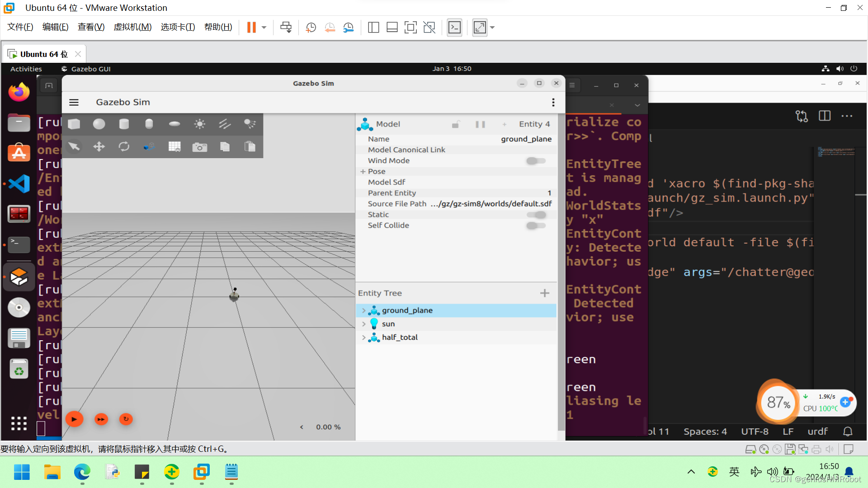This screenshot has width=868, height=488.
Task: Open the VMware 虚拟机(M) menu
Action: (x=132, y=27)
